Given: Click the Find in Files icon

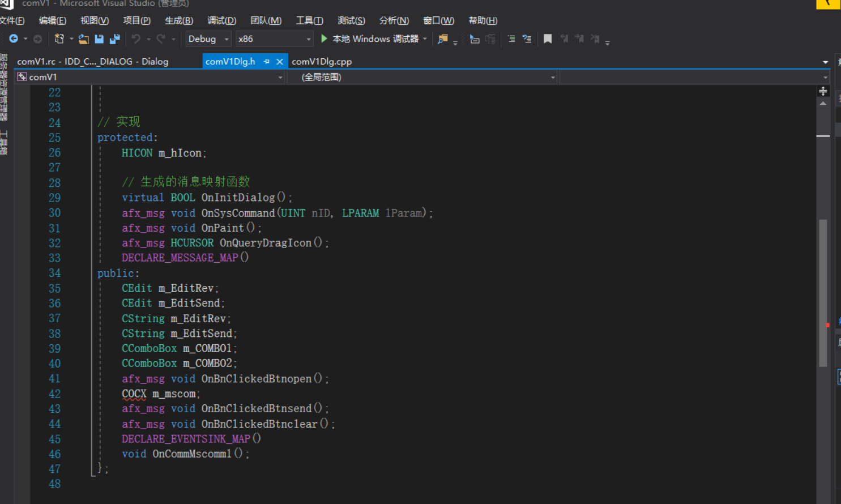Looking at the screenshot, I should point(443,39).
